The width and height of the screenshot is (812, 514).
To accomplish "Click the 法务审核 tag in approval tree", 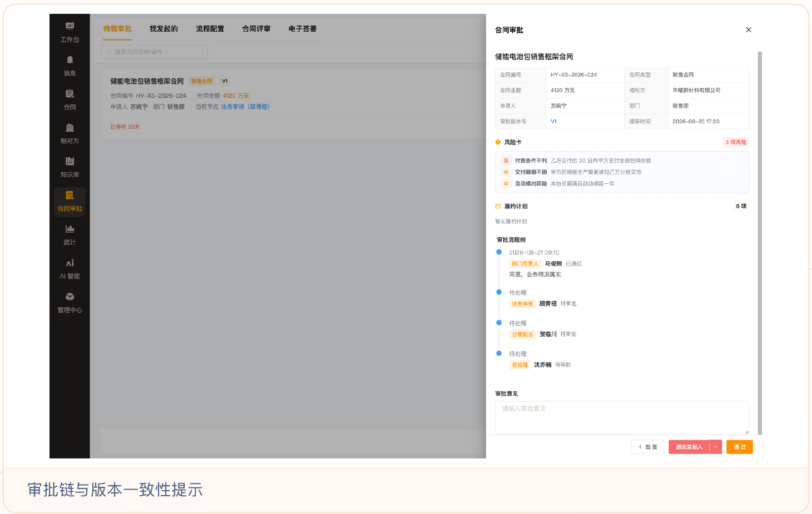I will click(x=522, y=303).
